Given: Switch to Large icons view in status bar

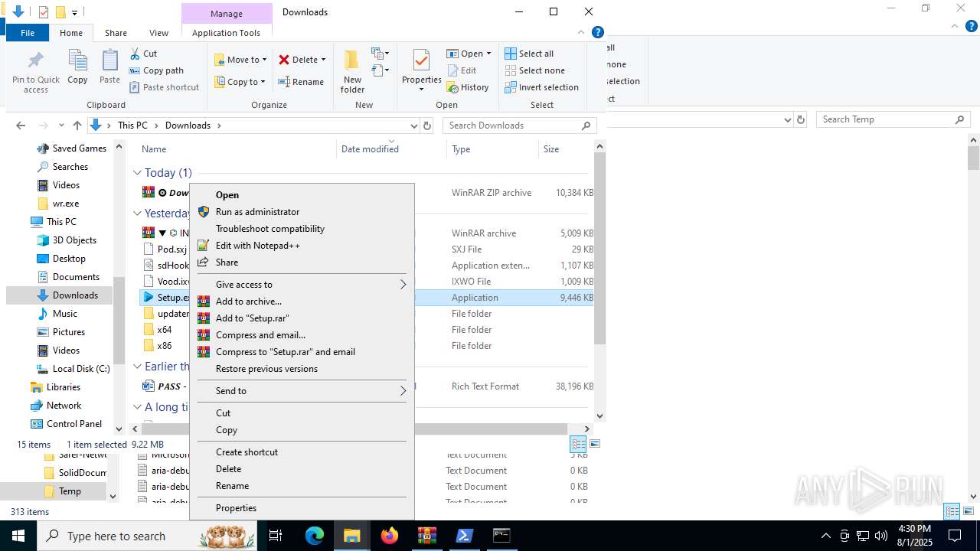Looking at the screenshot, I should 595,444.
